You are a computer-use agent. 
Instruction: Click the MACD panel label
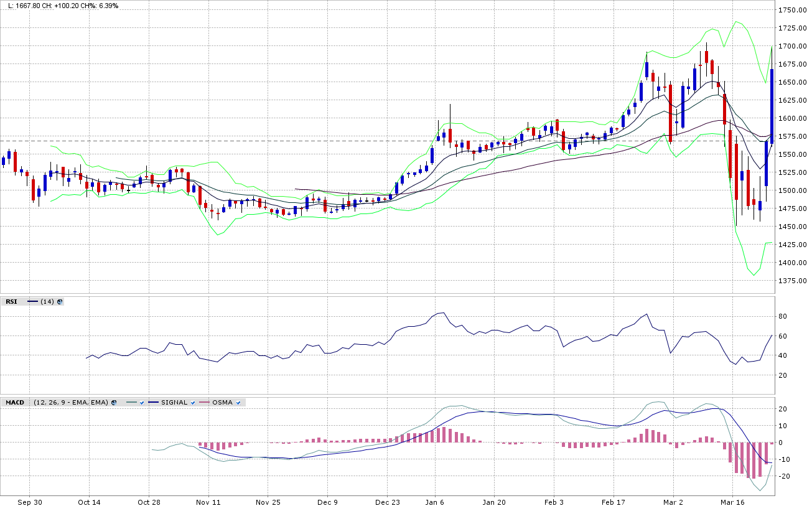pos(15,403)
